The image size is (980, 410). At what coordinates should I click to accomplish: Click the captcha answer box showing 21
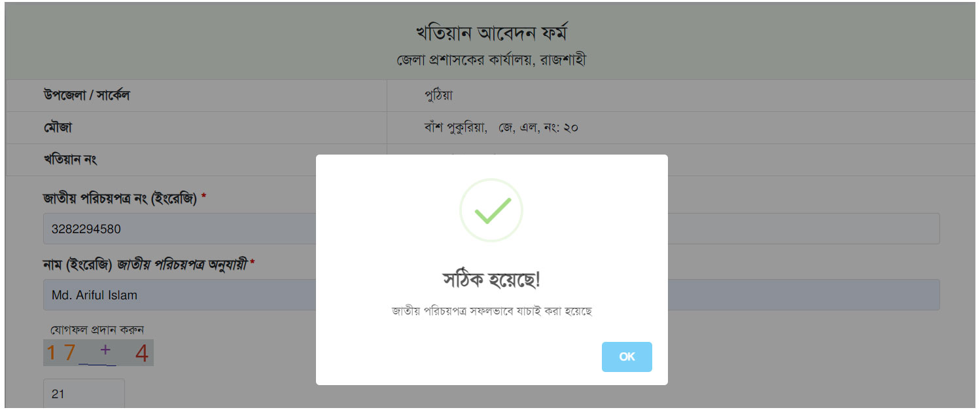tap(84, 393)
